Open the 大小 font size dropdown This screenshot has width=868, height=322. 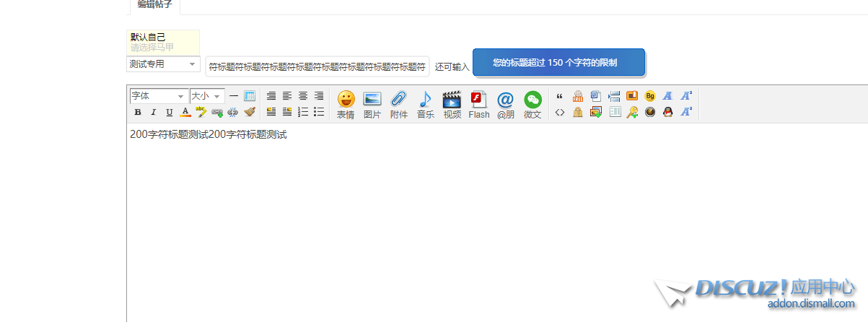(x=206, y=96)
